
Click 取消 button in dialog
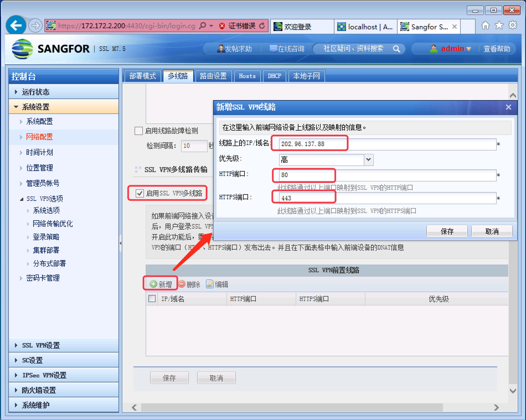tap(492, 231)
